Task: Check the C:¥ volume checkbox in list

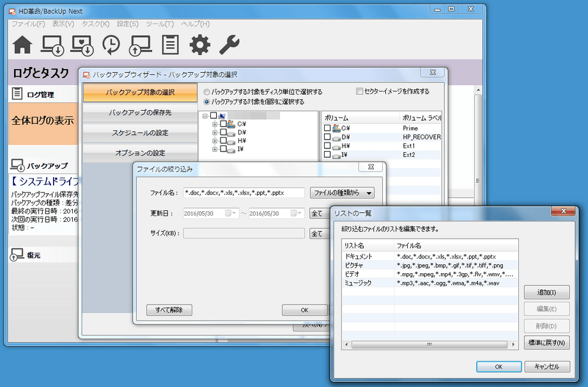Action: click(x=327, y=129)
